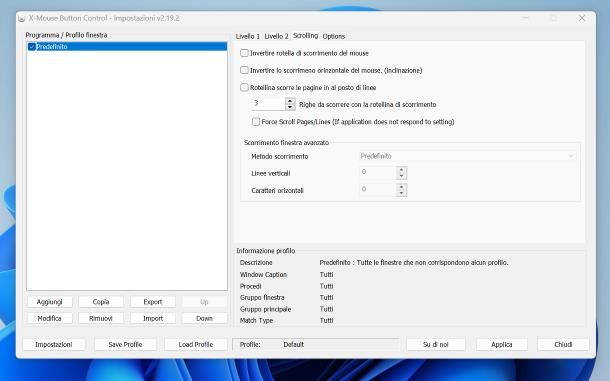
Task: Close the window with the X button
Action: (x=582, y=18)
